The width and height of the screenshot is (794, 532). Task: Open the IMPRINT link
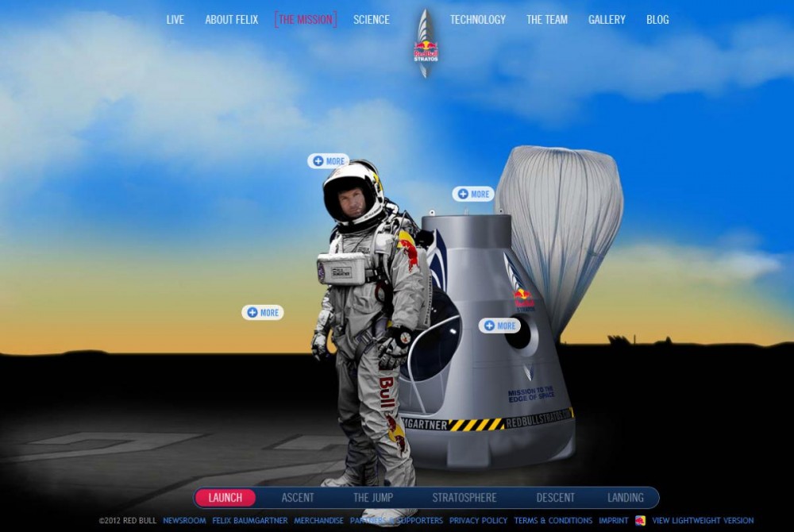click(613, 520)
